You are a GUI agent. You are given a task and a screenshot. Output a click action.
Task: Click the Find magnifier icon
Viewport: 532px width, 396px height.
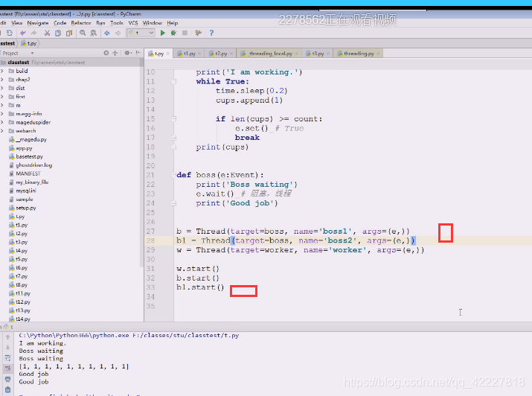tap(83, 33)
